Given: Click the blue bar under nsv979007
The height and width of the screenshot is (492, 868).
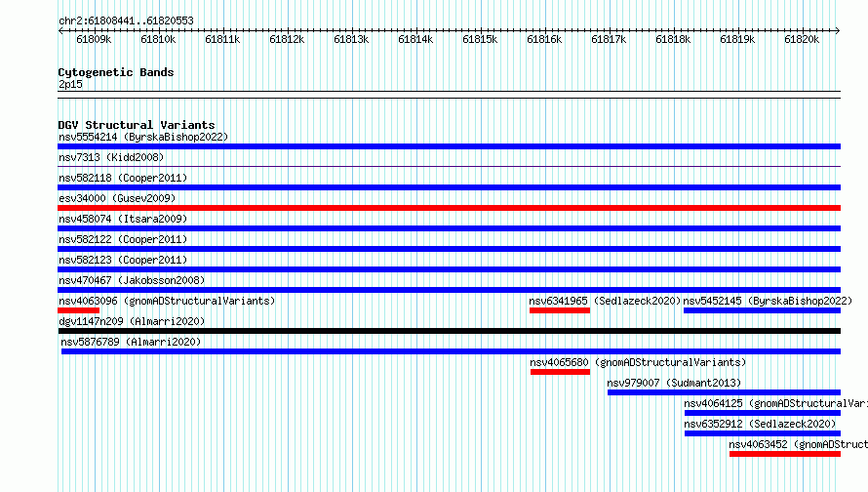Looking at the screenshot, I should [x=724, y=392].
